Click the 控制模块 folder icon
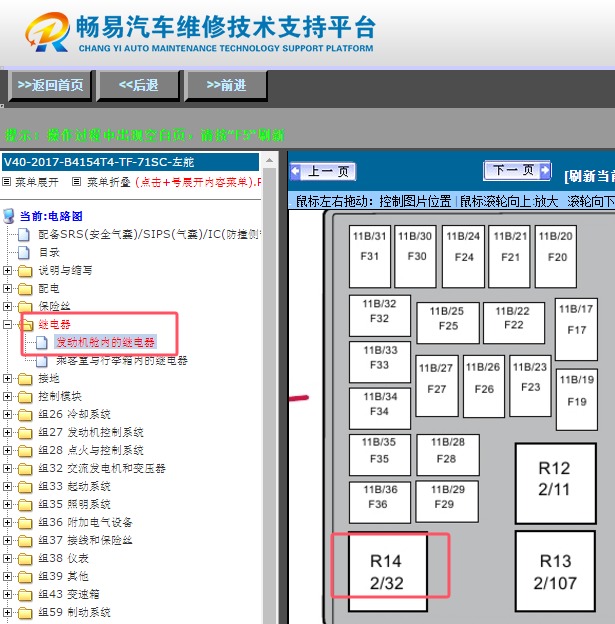This screenshot has height=624, width=615. [25, 397]
